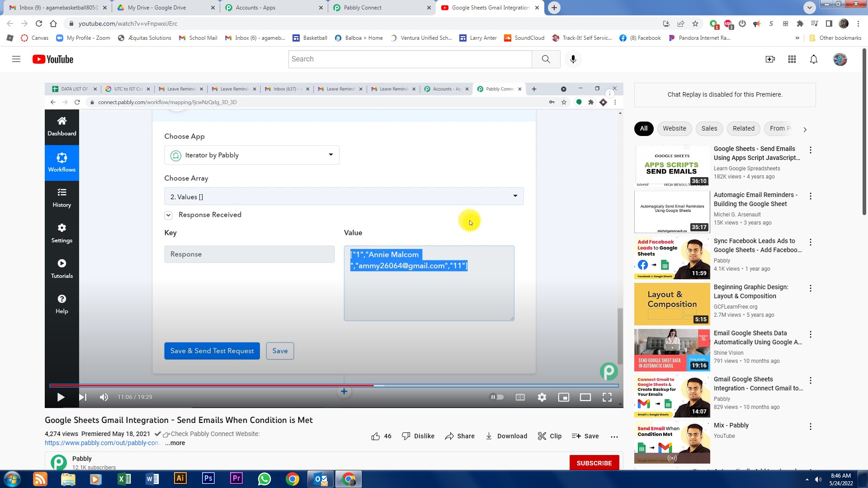Open the YouTube account avatar menu

coord(840,59)
